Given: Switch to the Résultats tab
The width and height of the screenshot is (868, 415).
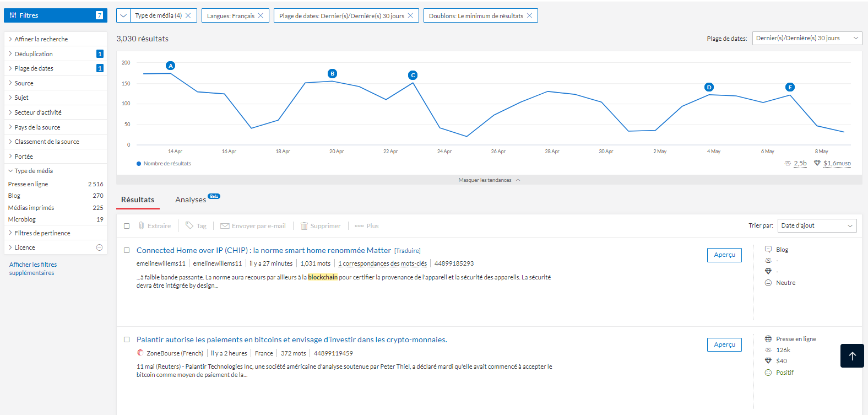Looking at the screenshot, I should [x=138, y=200].
